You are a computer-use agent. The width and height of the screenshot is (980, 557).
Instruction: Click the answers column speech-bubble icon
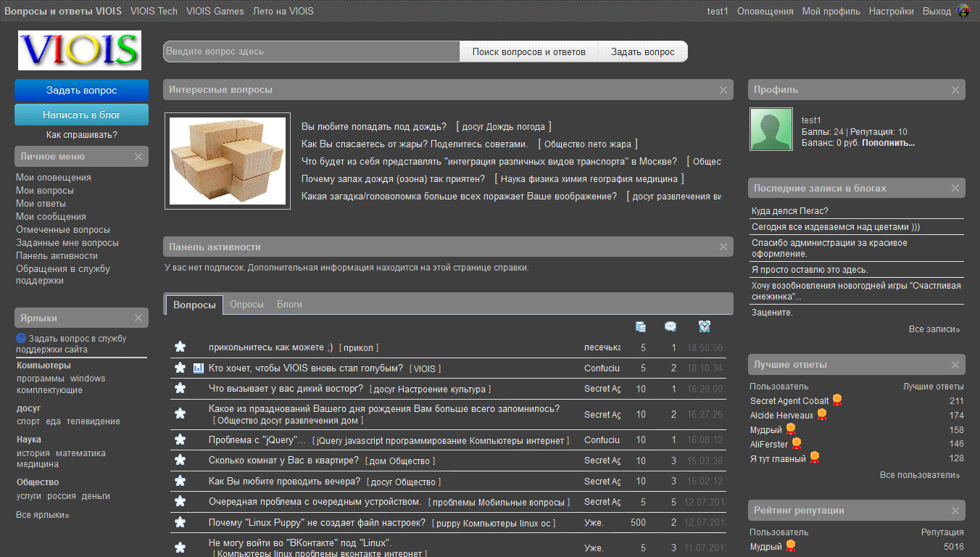[670, 326]
